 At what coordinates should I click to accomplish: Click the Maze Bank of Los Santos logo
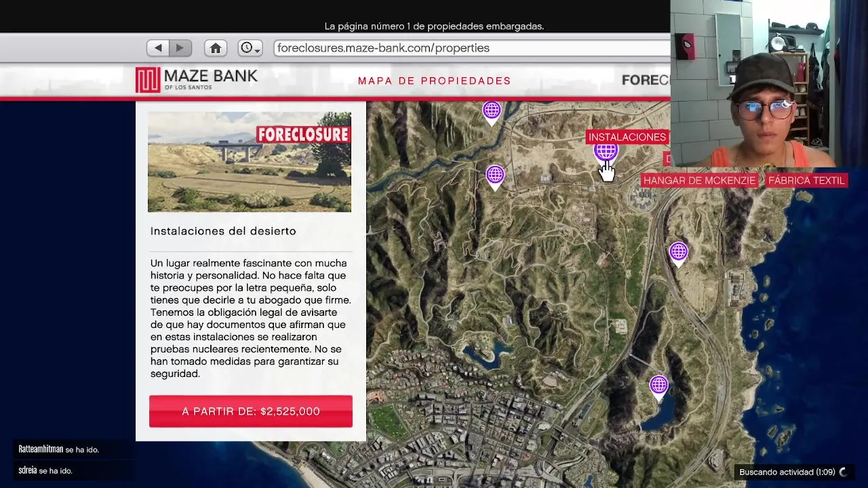tap(197, 80)
